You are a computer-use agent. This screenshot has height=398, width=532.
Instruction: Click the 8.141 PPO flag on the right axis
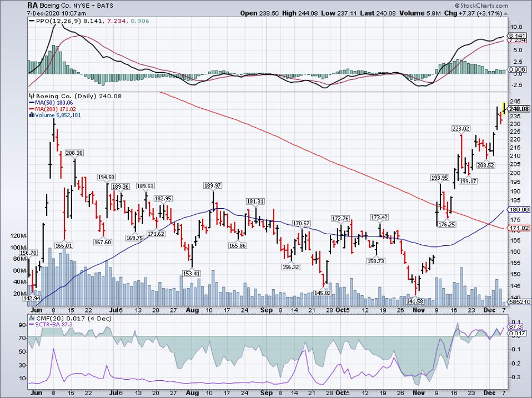(x=517, y=36)
